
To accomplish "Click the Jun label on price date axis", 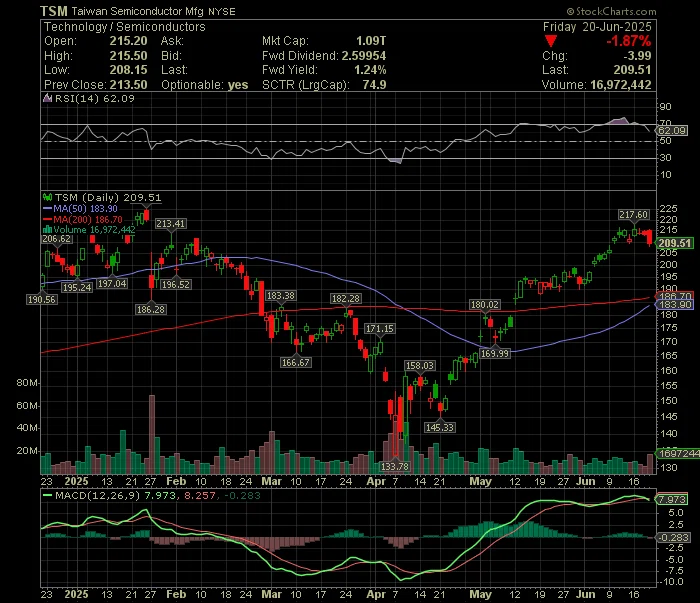I will click(585, 482).
